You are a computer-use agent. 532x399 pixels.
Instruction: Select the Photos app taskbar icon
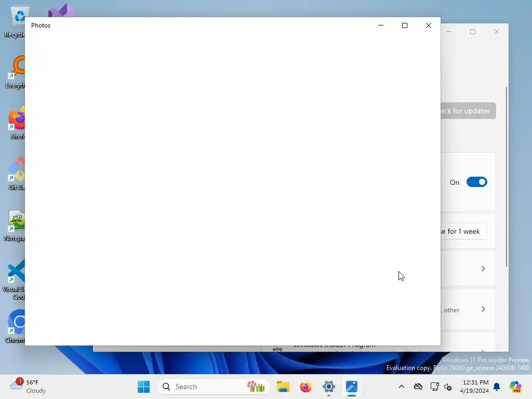tap(352, 387)
